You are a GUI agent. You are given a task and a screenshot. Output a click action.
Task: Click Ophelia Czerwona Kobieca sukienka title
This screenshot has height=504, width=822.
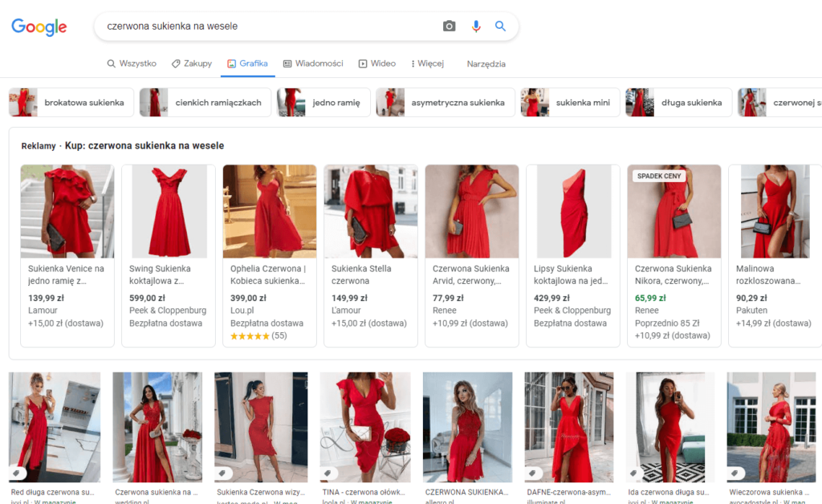coord(268,274)
